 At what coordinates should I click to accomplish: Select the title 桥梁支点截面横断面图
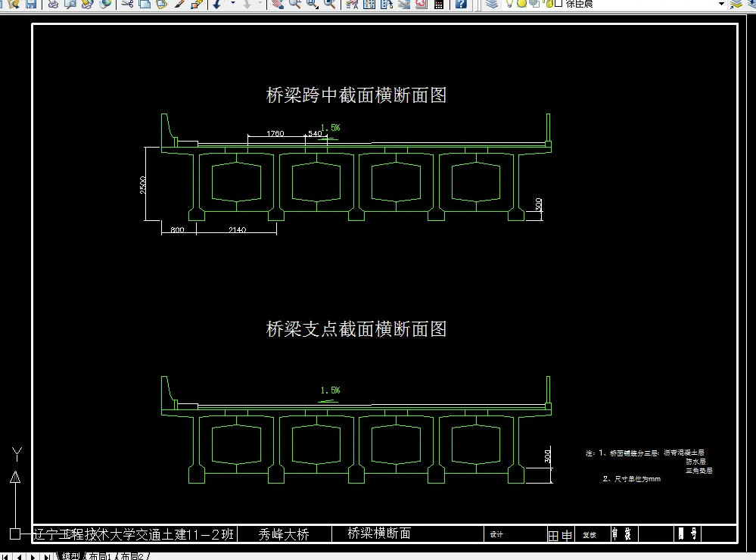coord(356,329)
